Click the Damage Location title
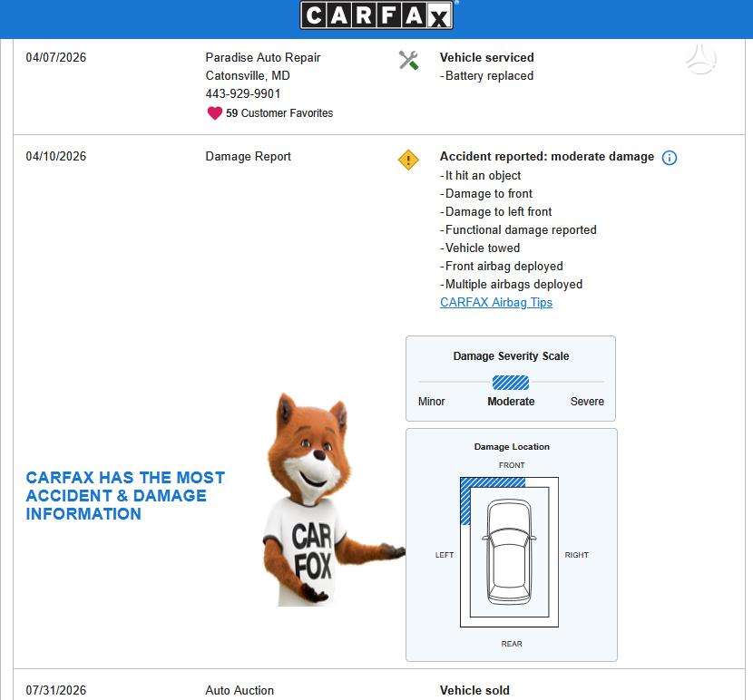Image resolution: width=753 pixels, height=700 pixels. tap(512, 446)
